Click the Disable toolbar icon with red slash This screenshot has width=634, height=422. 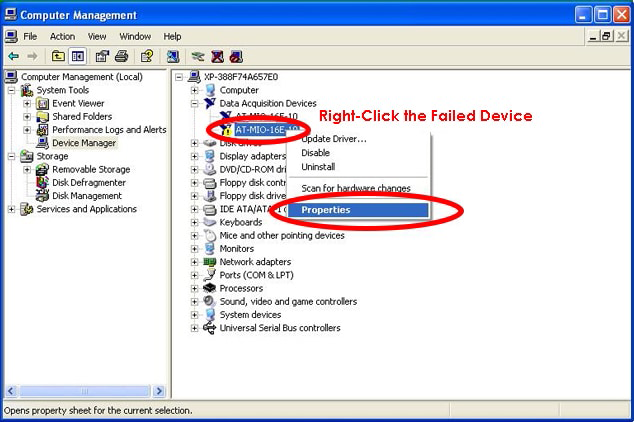tap(236, 56)
